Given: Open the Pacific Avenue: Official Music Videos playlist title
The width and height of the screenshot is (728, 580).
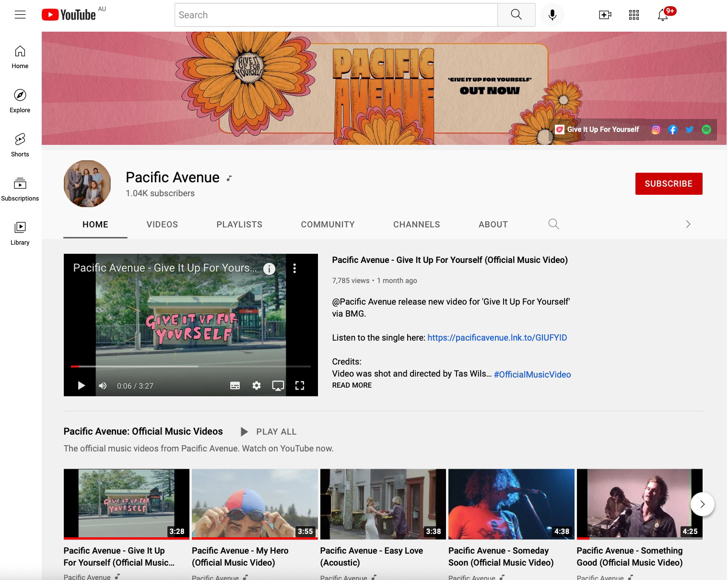Looking at the screenshot, I should (143, 431).
